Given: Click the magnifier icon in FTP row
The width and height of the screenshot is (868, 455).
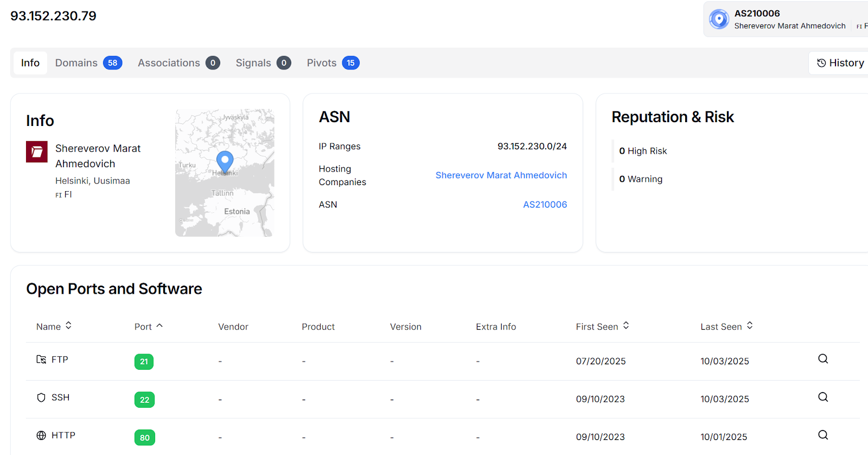Looking at the screenshot, I should click(823, 359).
